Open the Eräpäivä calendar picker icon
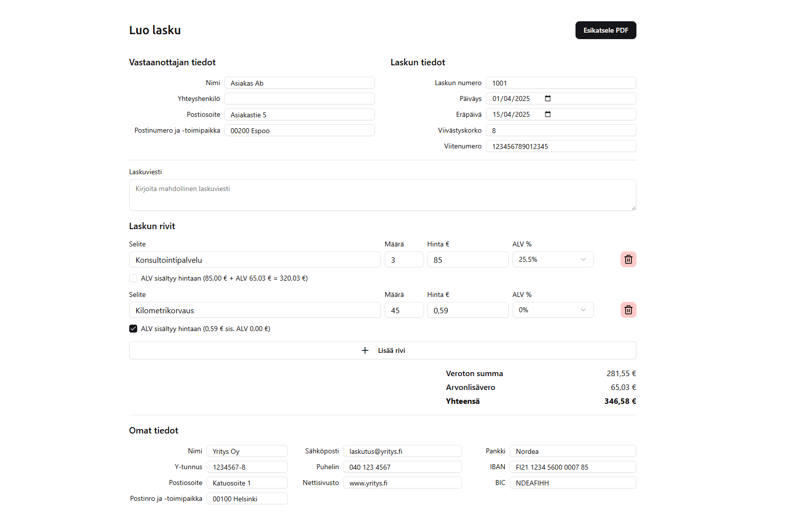 coord(548,114)
